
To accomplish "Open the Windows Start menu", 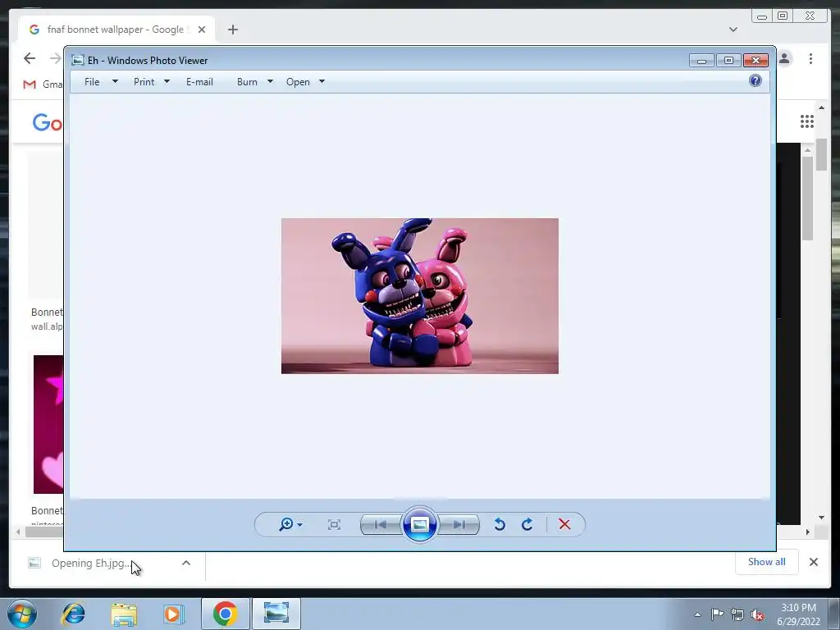I will coord(22,614).
